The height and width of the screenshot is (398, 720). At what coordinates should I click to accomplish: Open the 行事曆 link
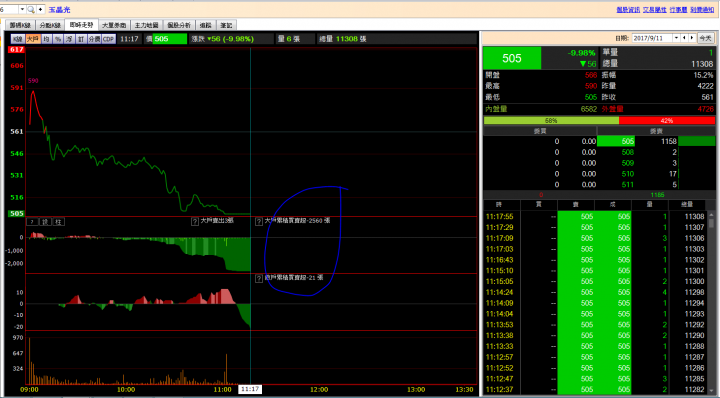point(678,10)
